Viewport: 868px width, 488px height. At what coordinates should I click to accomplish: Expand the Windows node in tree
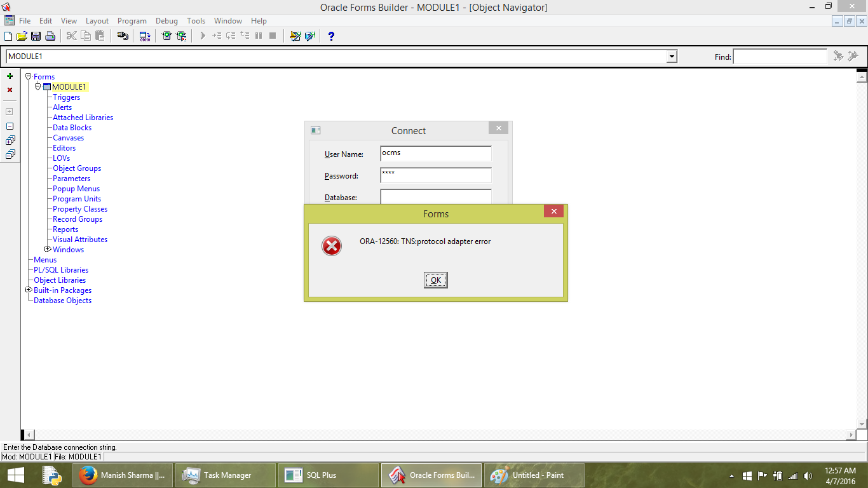point(48,249)
